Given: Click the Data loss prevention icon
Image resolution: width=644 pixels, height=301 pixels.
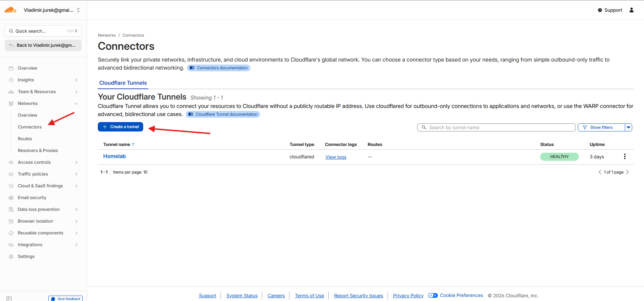Looking at the screenshot, I should [11, 210].
